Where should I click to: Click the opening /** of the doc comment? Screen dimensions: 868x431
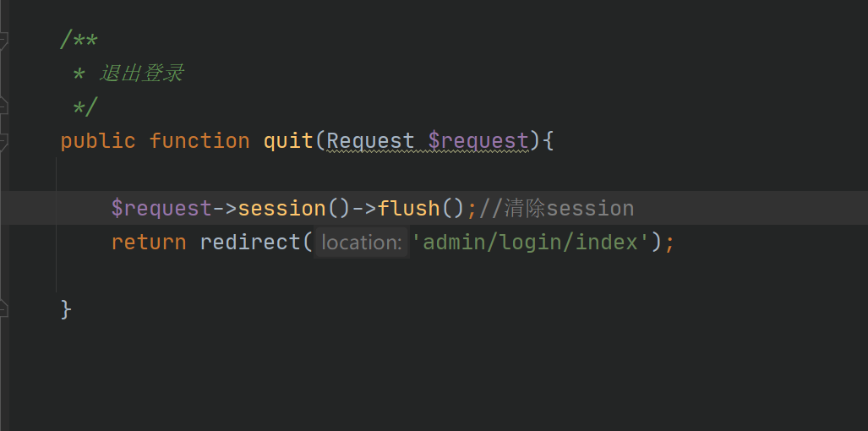(x=79, y=41)
